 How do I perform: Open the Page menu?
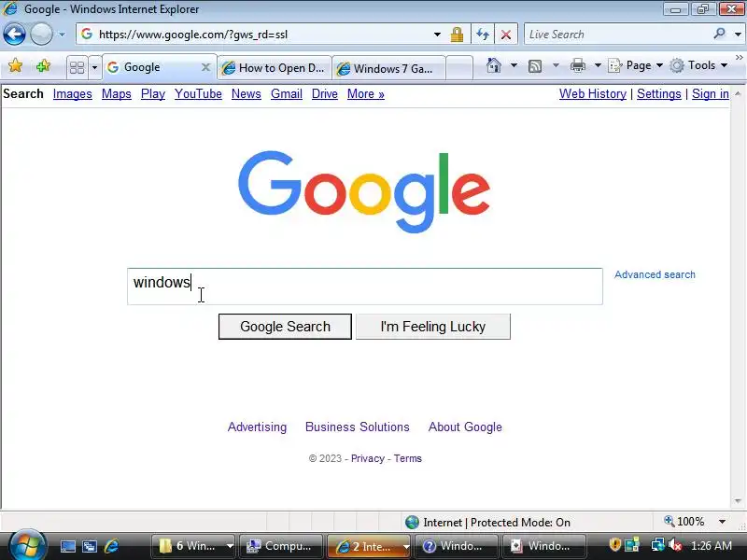[636, 65]
